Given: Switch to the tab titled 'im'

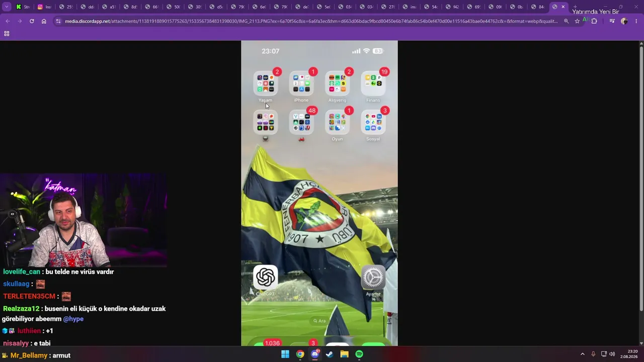Looking at the screenshot, I should pyautogui.click(x=409, y=7).
